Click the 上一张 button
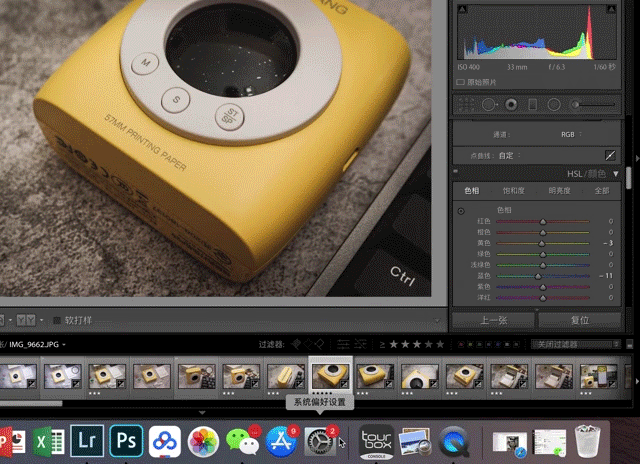640x464 pixels. tap(493, 320)
